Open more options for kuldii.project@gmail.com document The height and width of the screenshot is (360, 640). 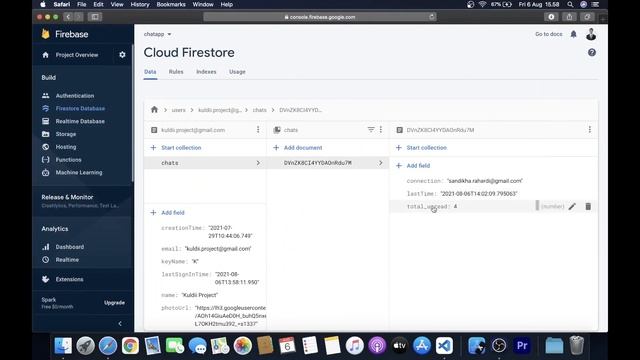coord(258,129)
